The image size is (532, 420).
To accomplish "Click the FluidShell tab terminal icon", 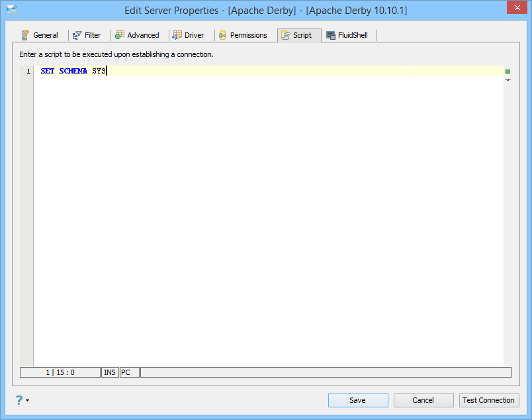I will 331,35.
